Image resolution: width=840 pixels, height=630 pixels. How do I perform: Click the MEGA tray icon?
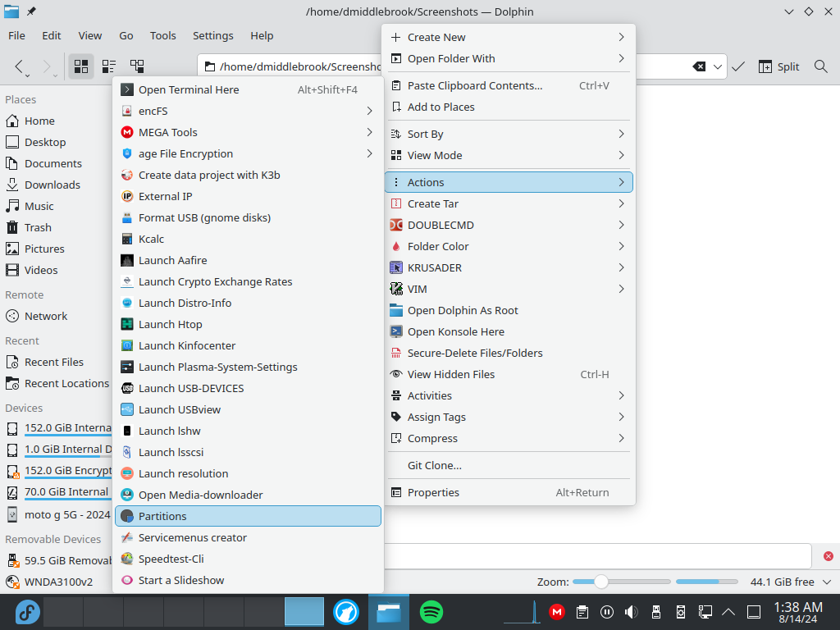click(x=557, y=612)
